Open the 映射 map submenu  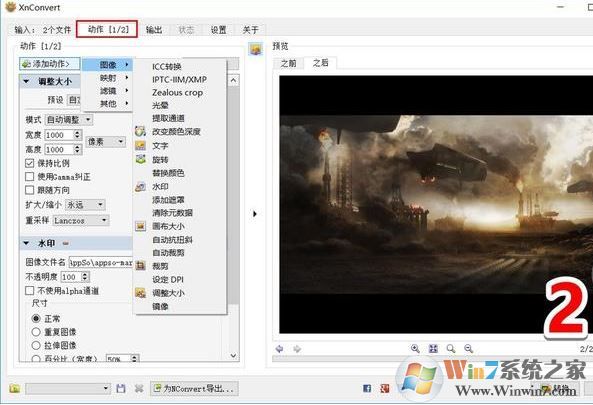point(107,78)
